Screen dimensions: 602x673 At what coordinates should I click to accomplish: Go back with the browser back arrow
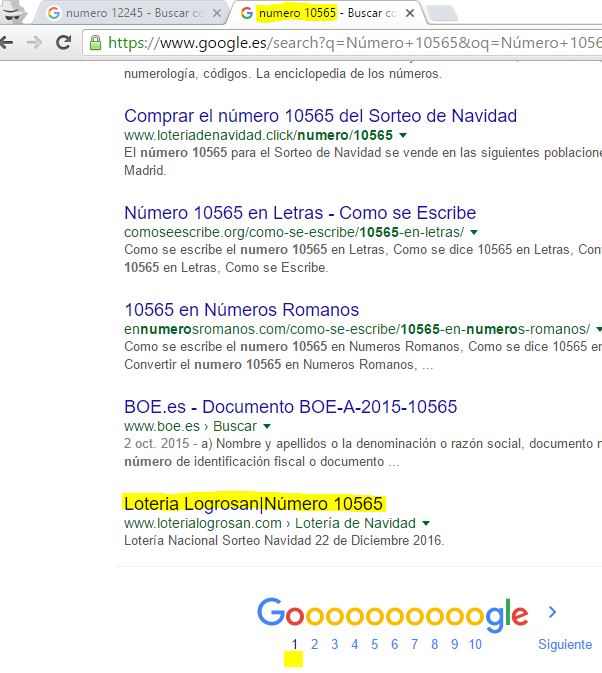tap(6, 42)
